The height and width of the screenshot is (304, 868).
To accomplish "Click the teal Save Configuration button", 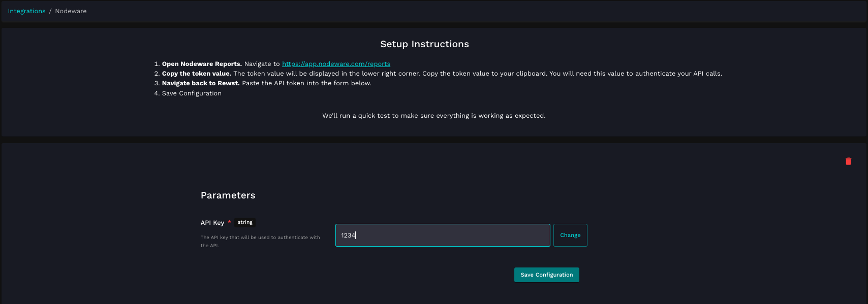I will (x=546, y=275).
